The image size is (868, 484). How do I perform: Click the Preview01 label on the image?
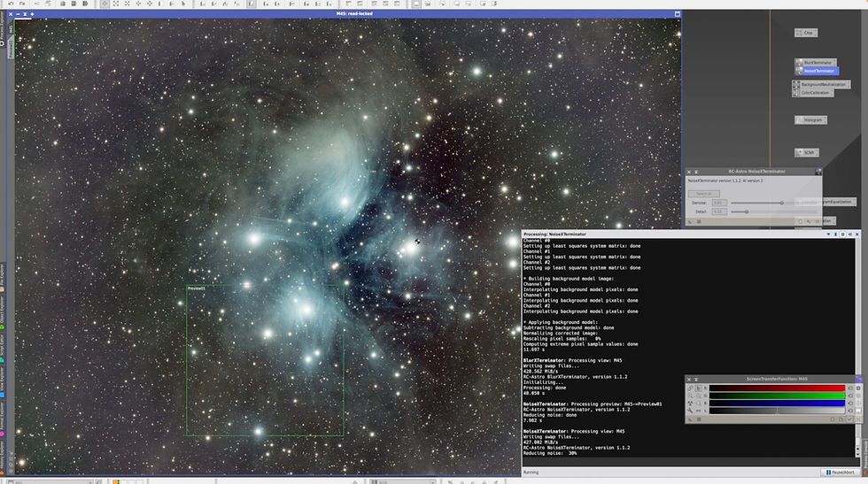click(x=196, y=288)
